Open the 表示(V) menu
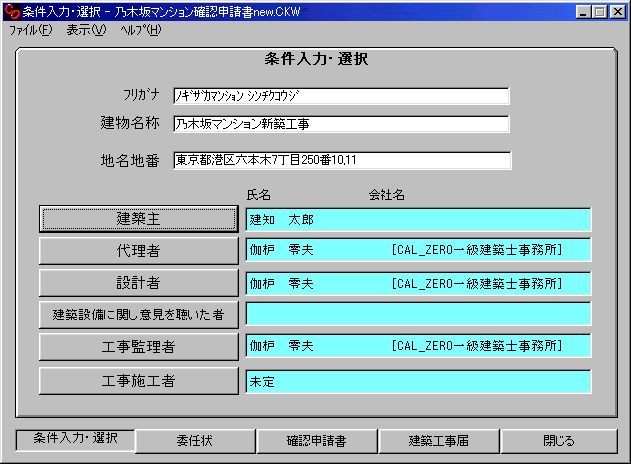Image resolution: width=631 pixels, height=464 pixels. (x=86, y=30)
